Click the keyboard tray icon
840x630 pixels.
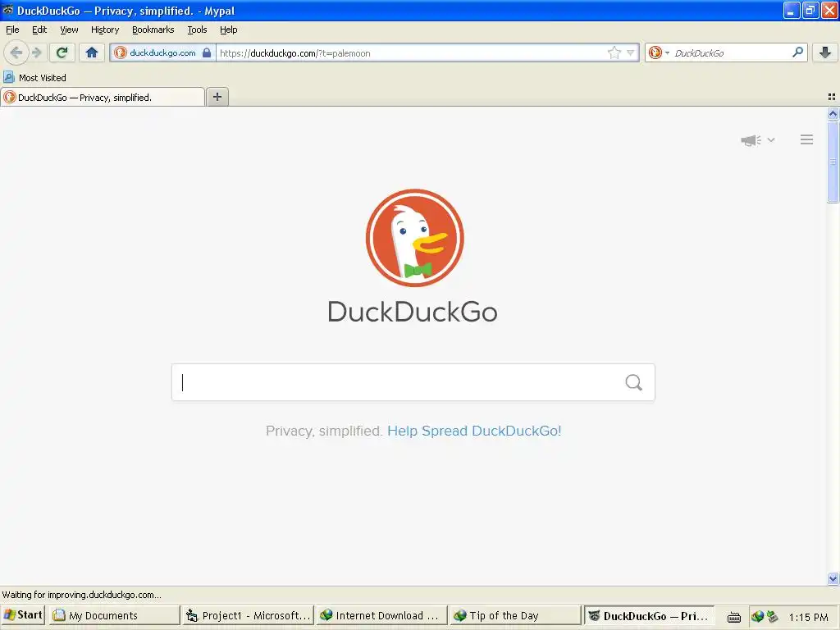[x=734, y=617]
